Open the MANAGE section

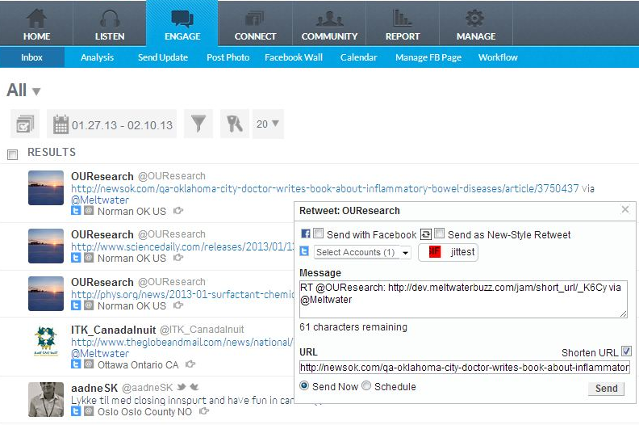tap(476, 23)
